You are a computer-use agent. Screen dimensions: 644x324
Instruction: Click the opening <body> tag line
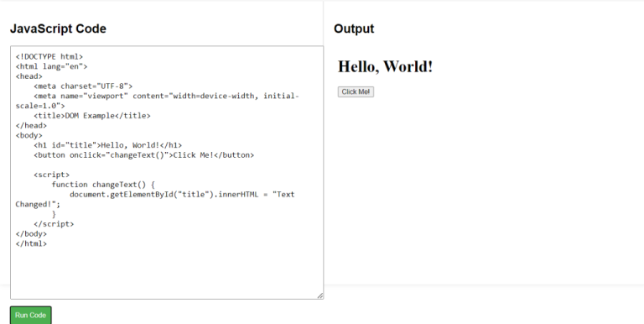click(29, 136)
